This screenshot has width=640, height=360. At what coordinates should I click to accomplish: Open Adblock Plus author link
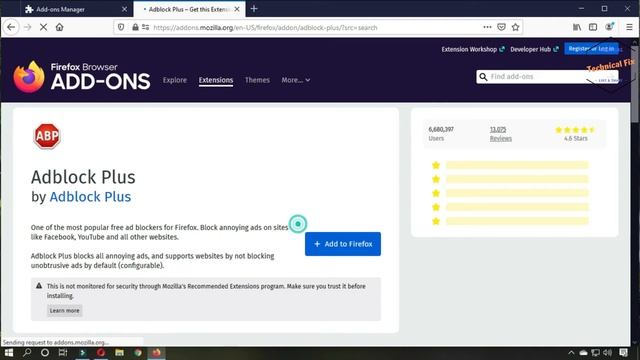pyautogui.click(x=90, y=197)
